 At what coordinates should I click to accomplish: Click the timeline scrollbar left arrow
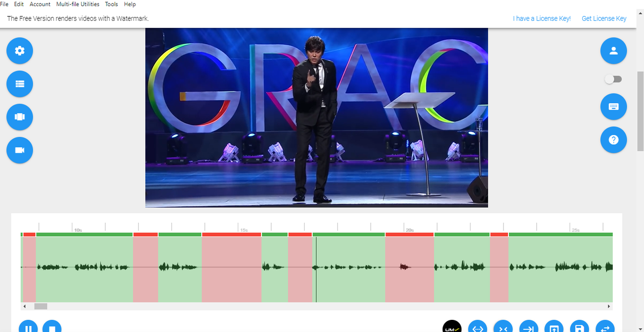pyautogui.click(x=24, y=306)
